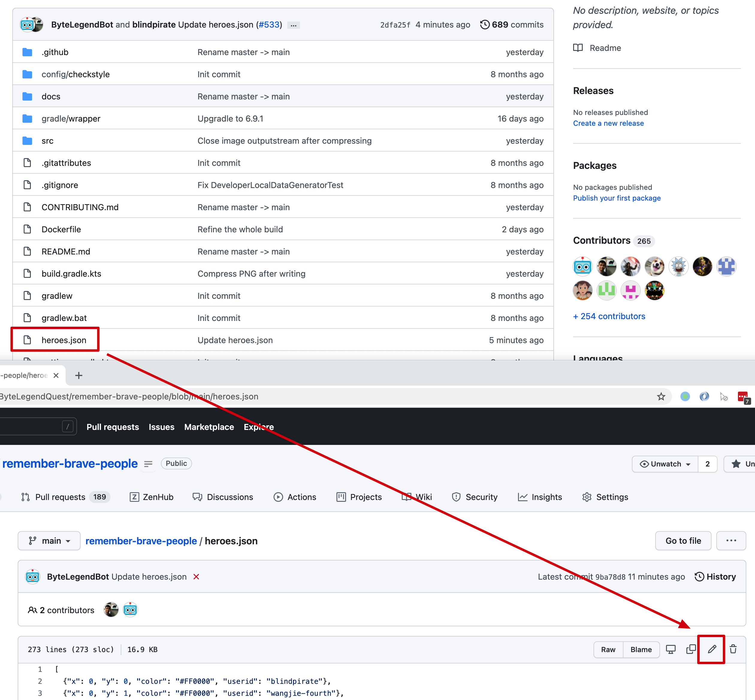755x700 pixels.
Task: Open the Projects tab
Action: pos(359,497)
